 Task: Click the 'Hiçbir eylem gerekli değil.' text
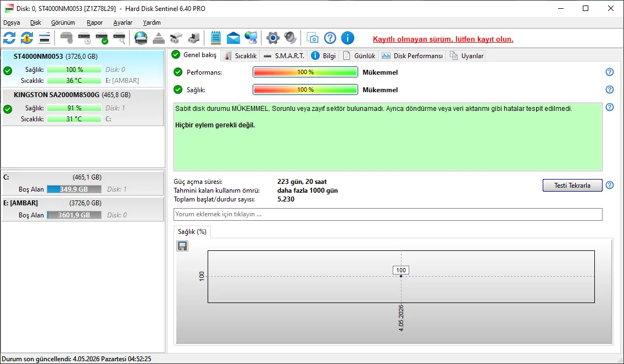215,125
